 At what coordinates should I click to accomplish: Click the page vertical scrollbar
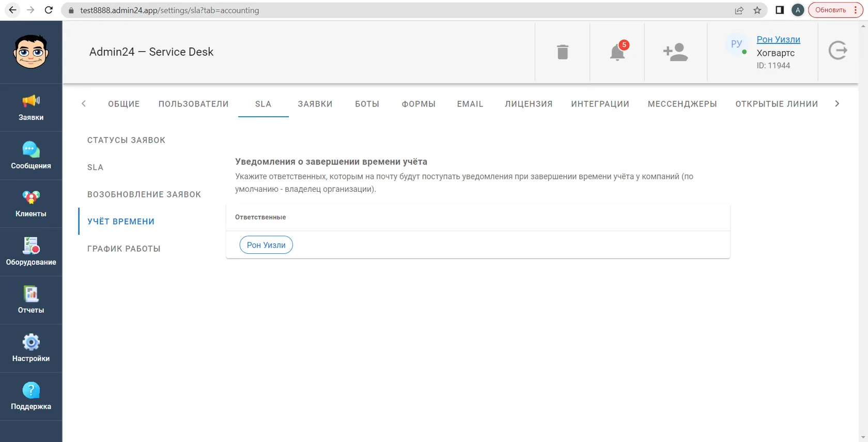pyautogui.click(x=863, y=231)
